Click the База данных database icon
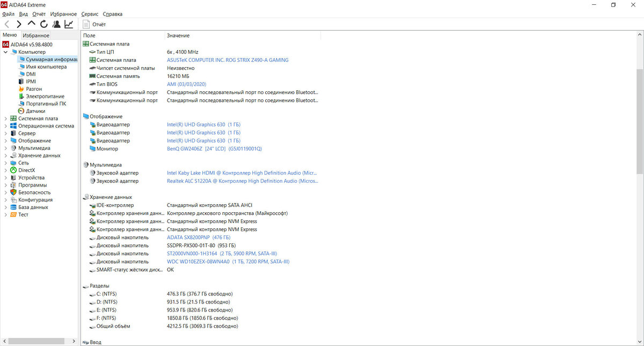 point(13,207)
